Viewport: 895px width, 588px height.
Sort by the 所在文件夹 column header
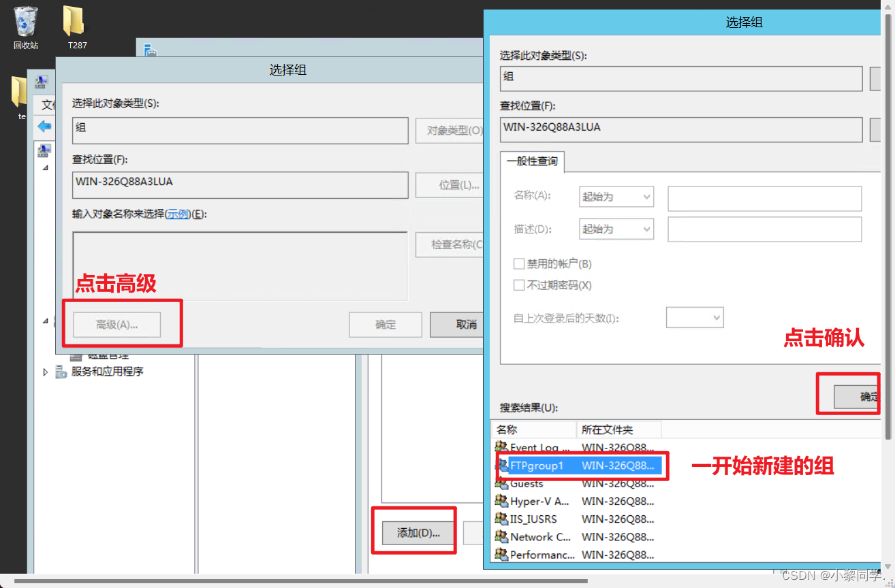pyautogui.click(x=619, y=429)
